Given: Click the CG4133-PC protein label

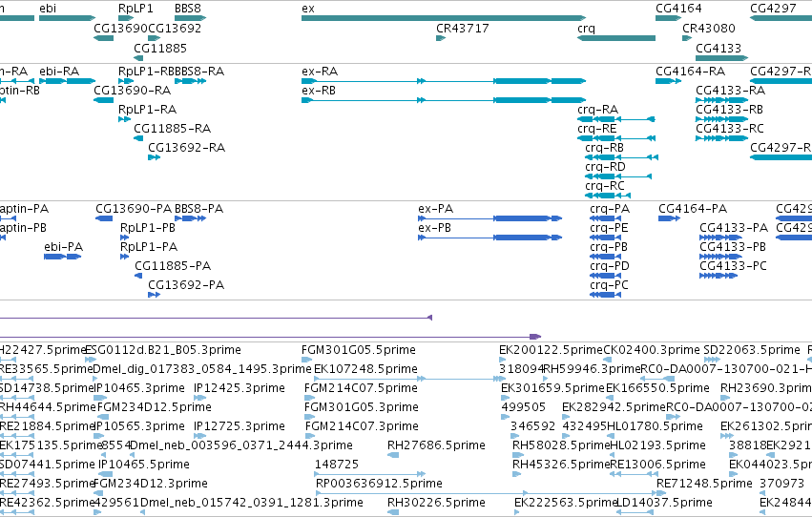Looking at the screenshot, I should pyautogui.click(x=734, y=266).
